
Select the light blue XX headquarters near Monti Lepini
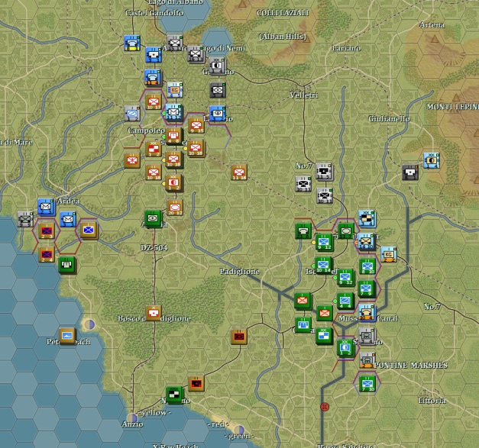point(432,160)
